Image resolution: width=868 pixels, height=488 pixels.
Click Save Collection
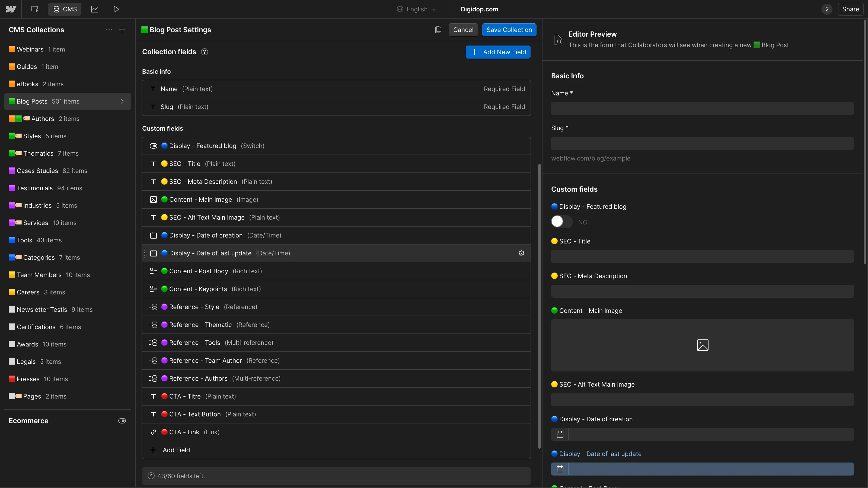tap(509, 30)
